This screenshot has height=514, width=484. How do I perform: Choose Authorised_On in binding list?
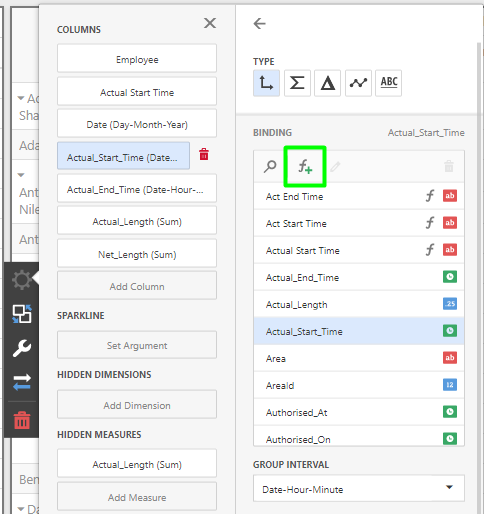click(x=359, y=436)
